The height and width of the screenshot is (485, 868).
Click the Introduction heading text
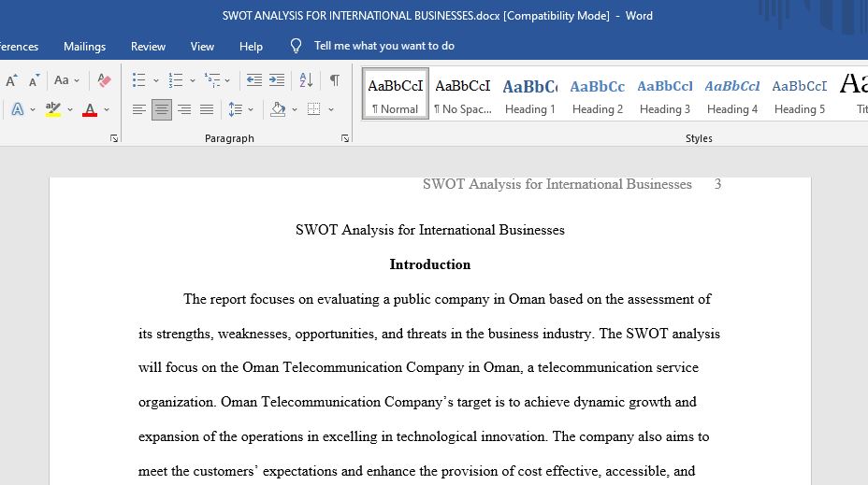[430, 264]
